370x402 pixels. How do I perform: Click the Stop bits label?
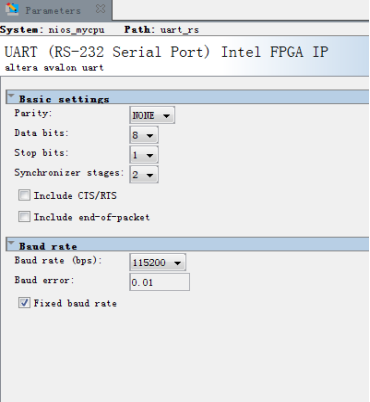[x=41, y=153]
